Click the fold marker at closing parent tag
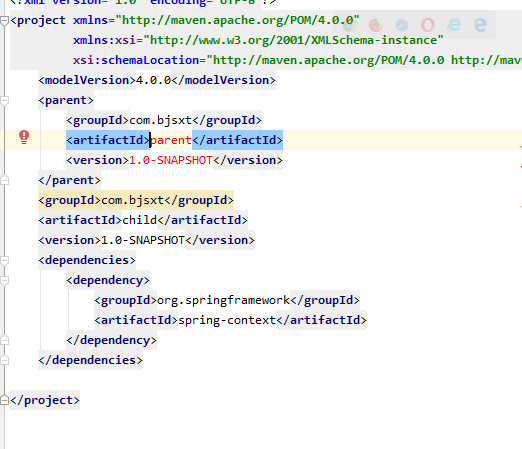This screenshot has height=449, width=522. pyautogui.click(x=4, y=180)
